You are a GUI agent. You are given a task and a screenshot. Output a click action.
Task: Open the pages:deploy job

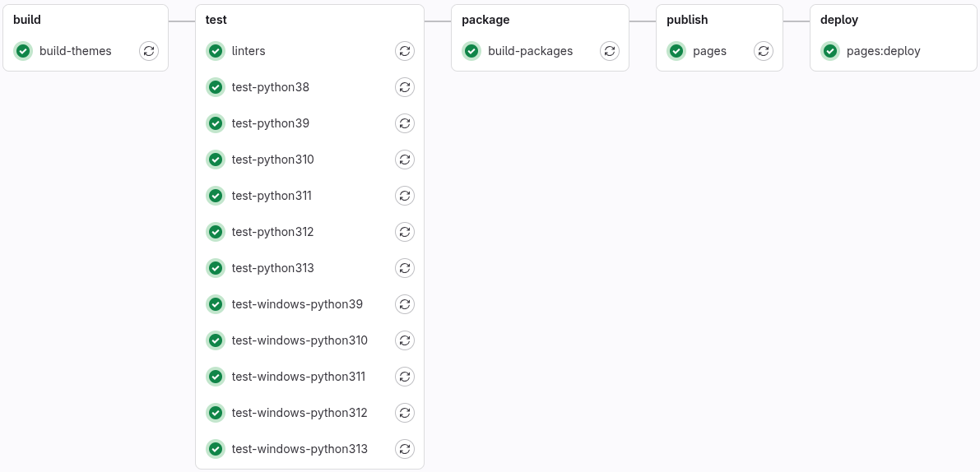click(883, 51)
